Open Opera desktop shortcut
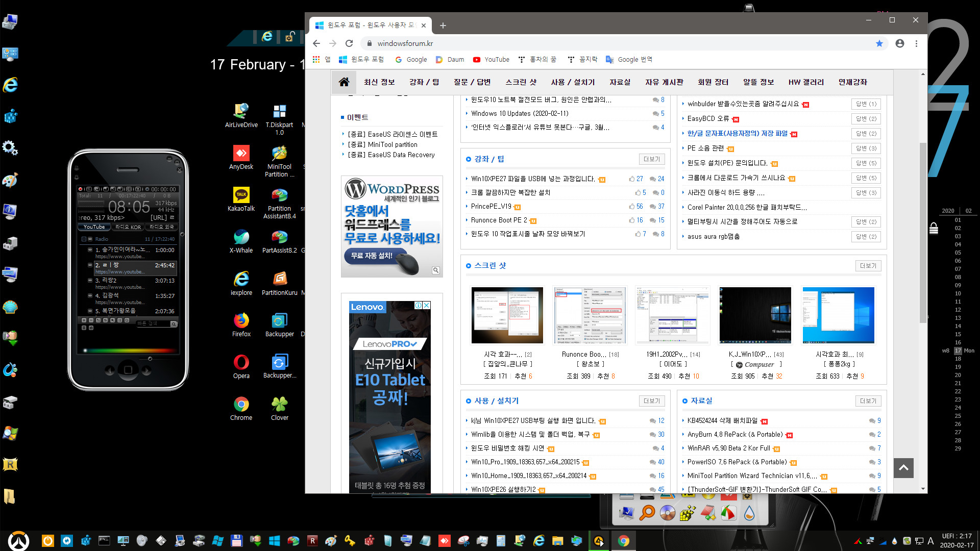980x551 pixels. pos(241,366)
